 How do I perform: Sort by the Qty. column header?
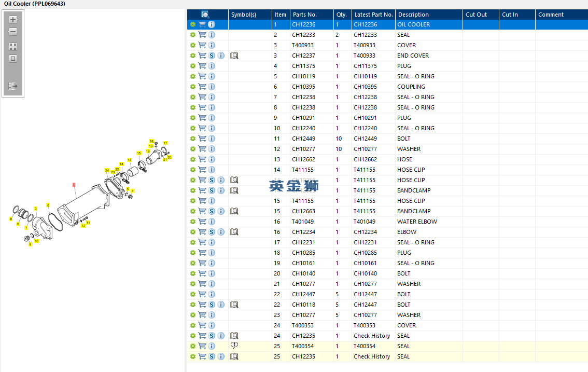coord(342,15)
